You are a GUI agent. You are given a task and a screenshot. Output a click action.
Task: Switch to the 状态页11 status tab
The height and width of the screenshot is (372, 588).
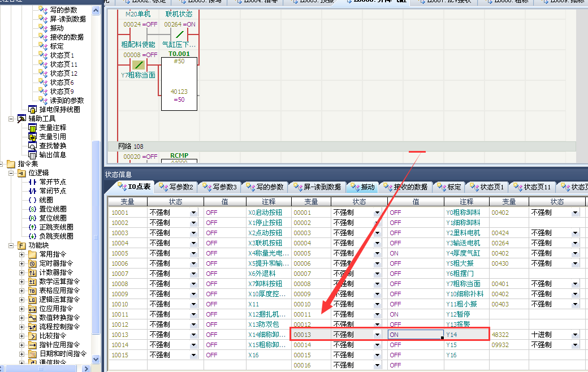[x=532, y=187]
